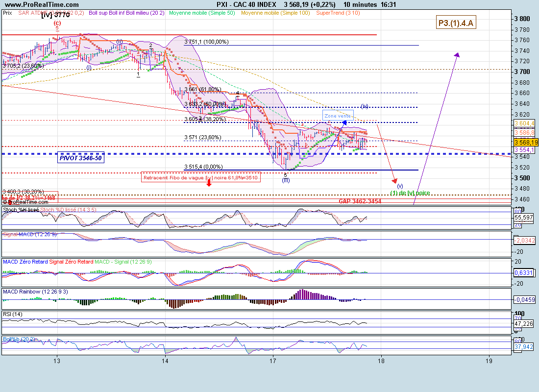539x392 pixels.
Task: Click Moyenne mobile (Simple 50) legend
Action: pos(202,13)
